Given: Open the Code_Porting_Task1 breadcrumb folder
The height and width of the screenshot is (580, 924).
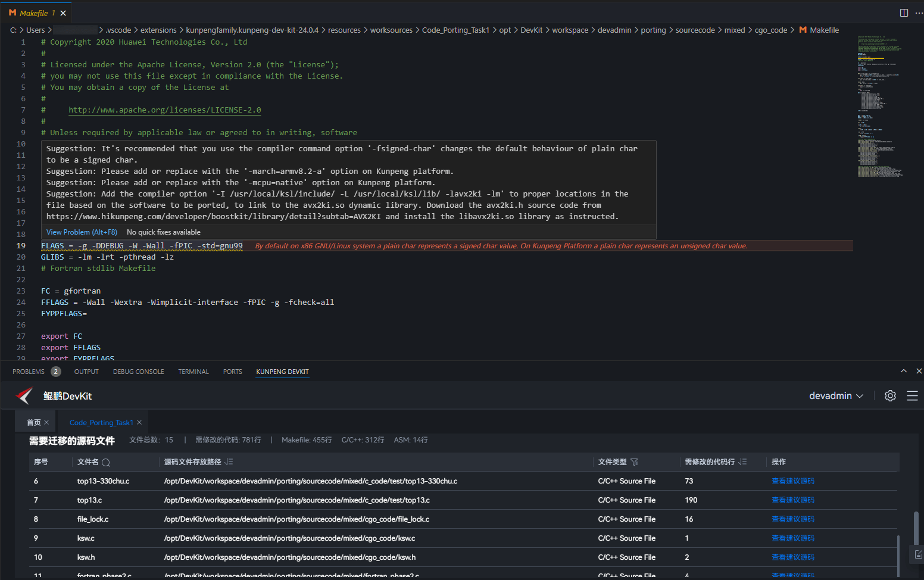Looking at the screenshot, I should pos(455,30).
